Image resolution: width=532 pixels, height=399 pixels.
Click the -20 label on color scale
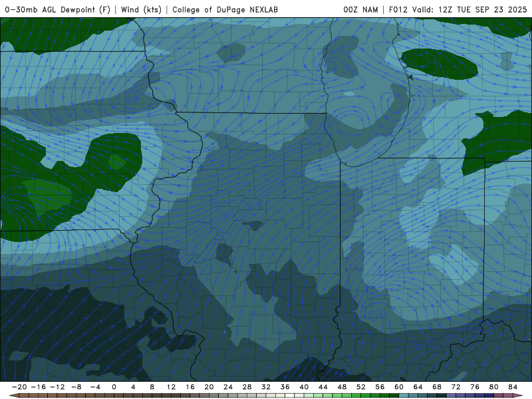(19, 387)
